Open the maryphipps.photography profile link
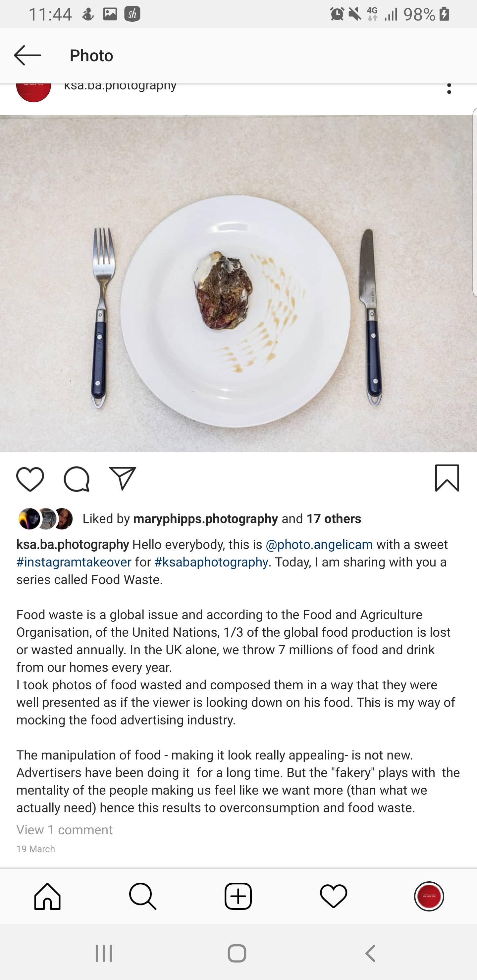The image size is (477, 980). 206,519
